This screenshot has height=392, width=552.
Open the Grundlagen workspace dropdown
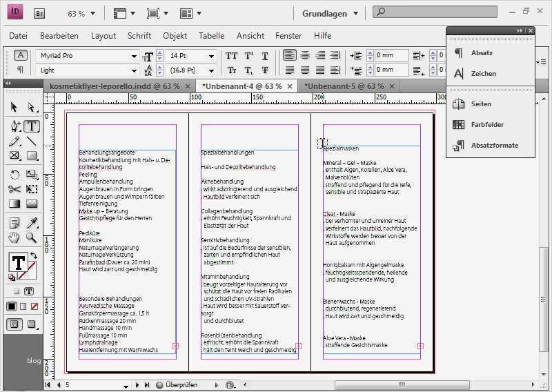330,14
